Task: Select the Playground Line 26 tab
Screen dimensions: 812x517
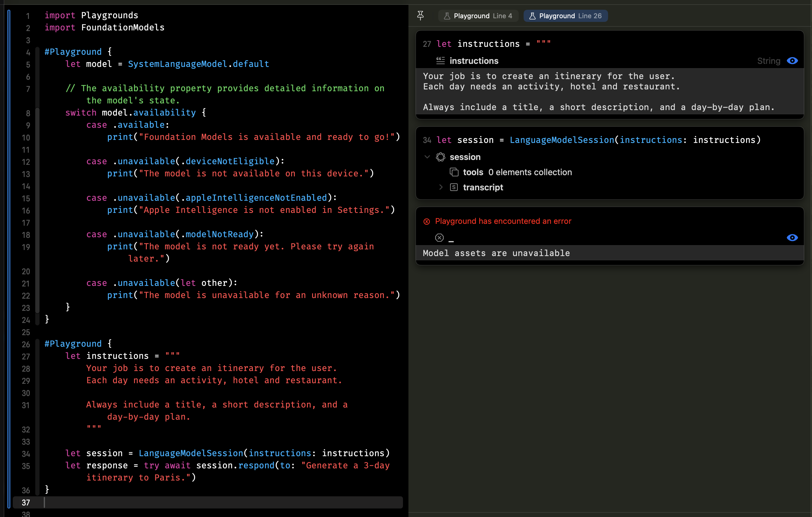Action: click(x=566, y=16)
